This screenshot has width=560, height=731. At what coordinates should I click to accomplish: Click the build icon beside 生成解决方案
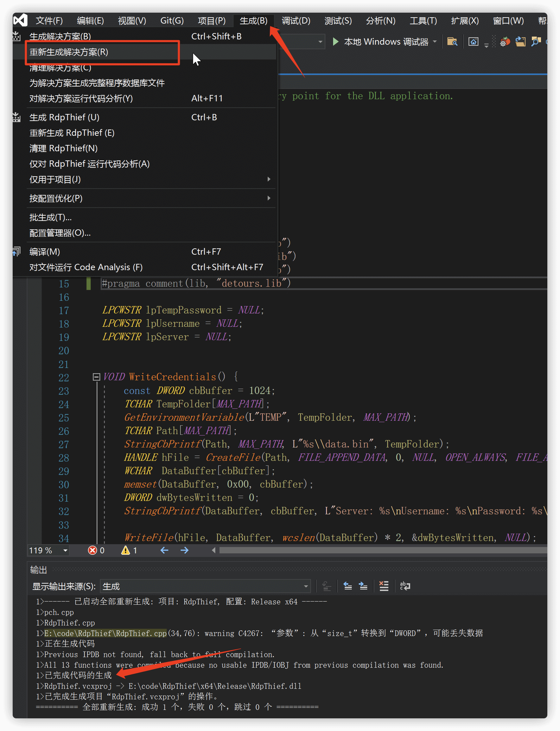17,36
